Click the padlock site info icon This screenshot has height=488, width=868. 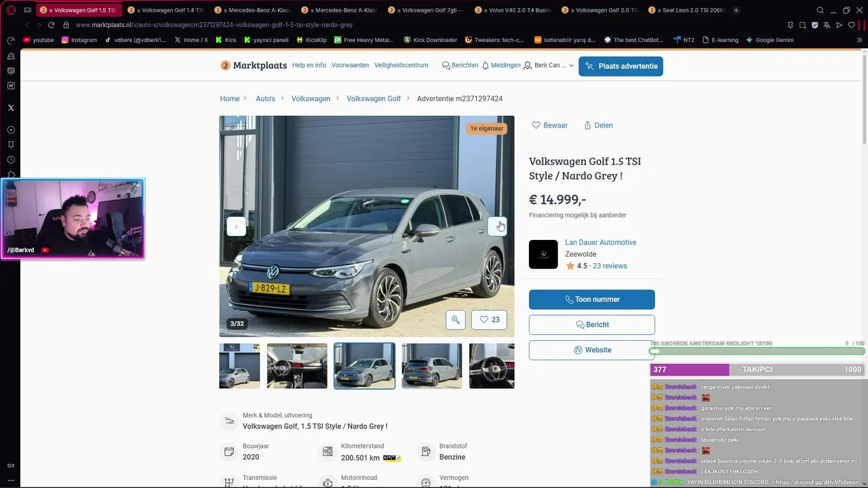66,25
